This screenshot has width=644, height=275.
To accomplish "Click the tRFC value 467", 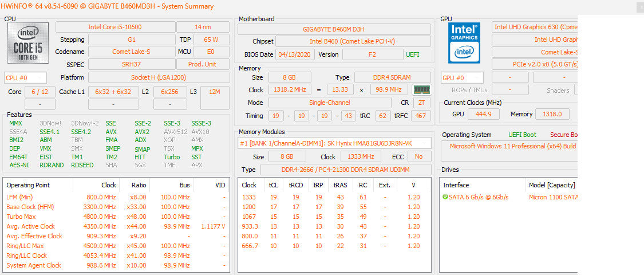I will tap(421, 116).
